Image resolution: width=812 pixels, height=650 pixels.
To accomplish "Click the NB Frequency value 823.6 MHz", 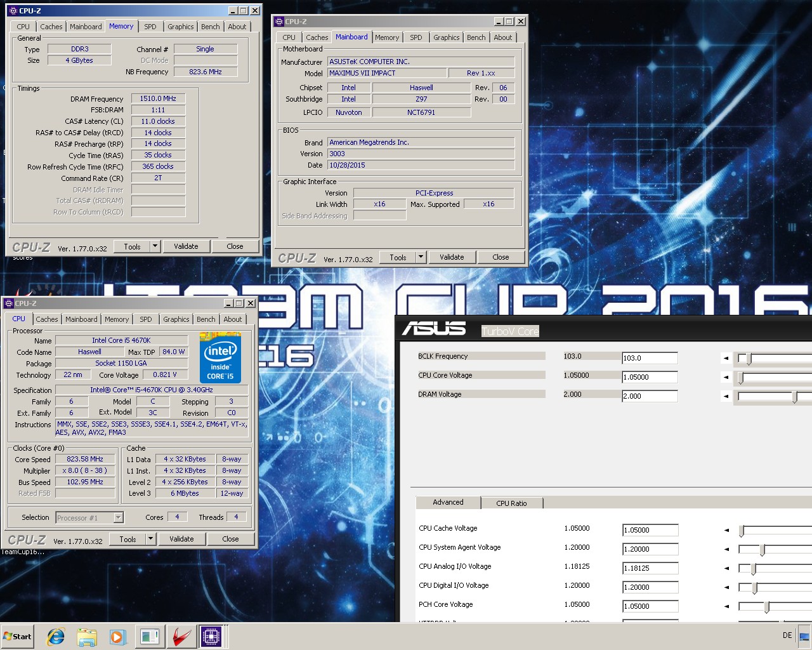I will point(206,72).
